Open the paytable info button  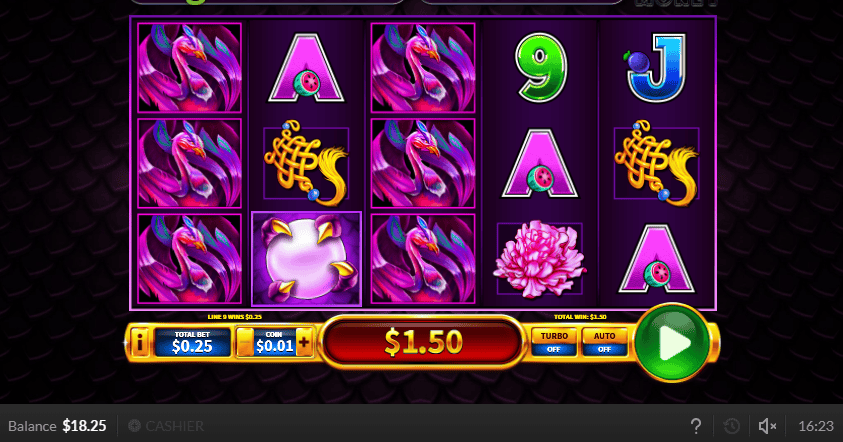pyautogui.click(x=140, y=342)
